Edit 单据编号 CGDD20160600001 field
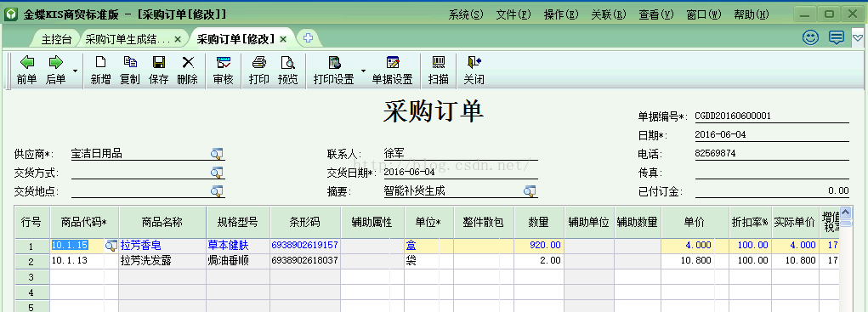 772,116
